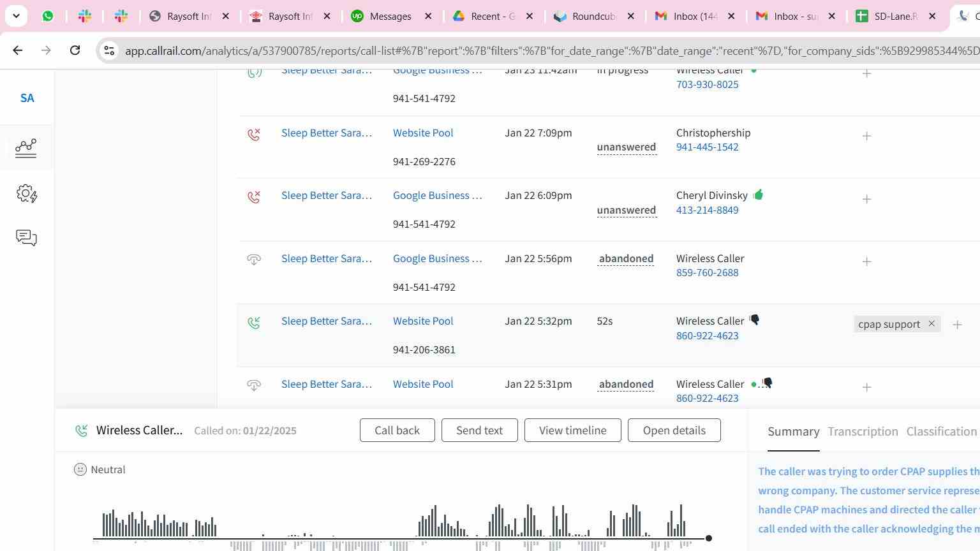Open caller number 859-760-2688

[707, 272]
